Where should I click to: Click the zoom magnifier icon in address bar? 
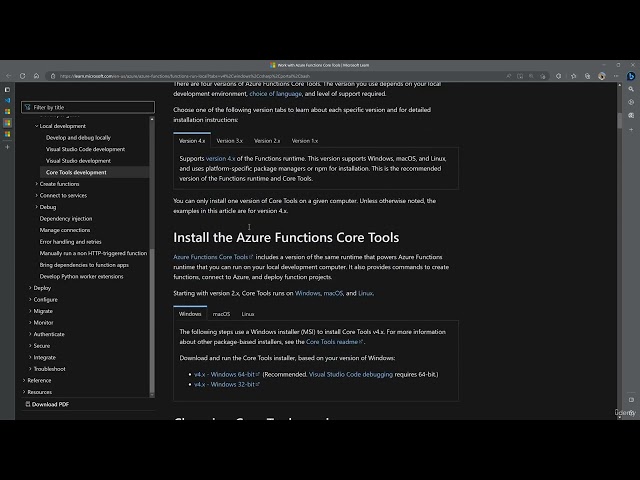[531, 76]
